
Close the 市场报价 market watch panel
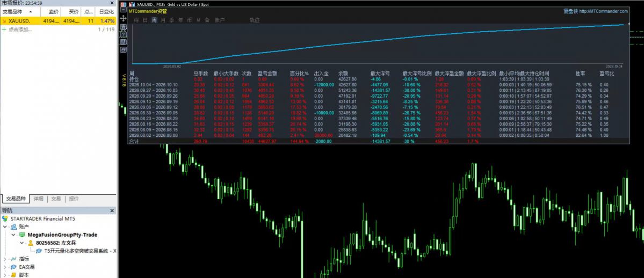pyautogui.click(x=112, y=3)
